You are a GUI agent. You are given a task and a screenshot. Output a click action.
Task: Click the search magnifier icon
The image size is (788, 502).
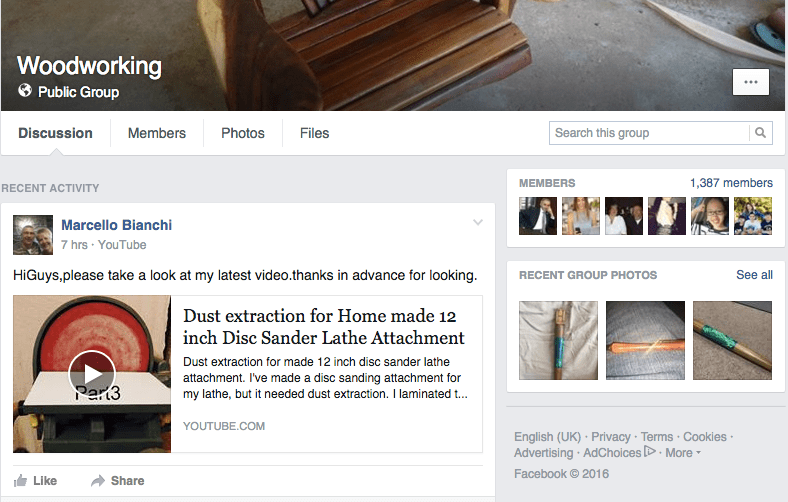(x=760, y=133)
